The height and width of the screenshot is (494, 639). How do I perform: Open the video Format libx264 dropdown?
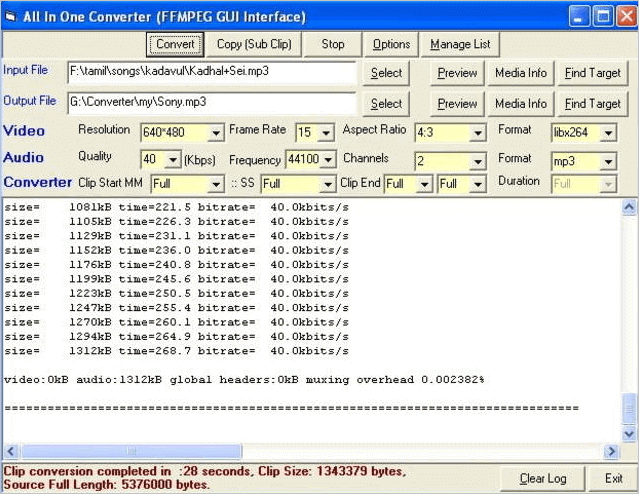pos(608,133)
